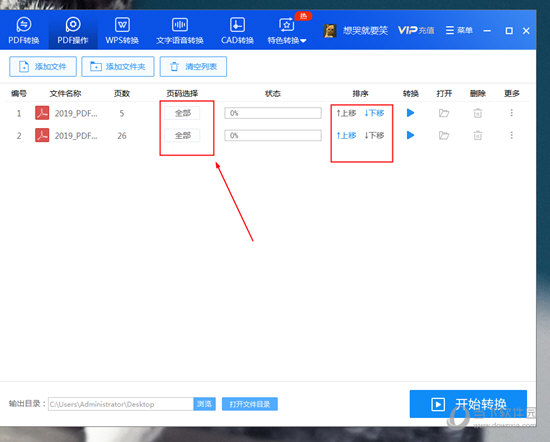This screenshot has height=442, width=550.
Task: Delete file 2 with trash icon
Action: pos(478,135)
